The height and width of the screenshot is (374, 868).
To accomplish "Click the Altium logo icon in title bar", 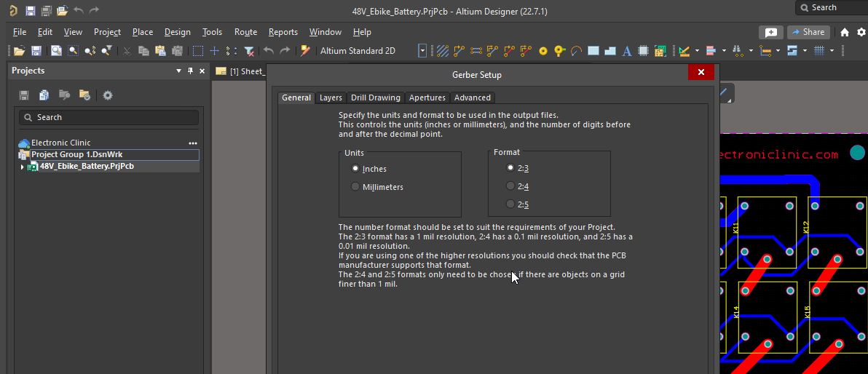I will click(x=12, y=10).
